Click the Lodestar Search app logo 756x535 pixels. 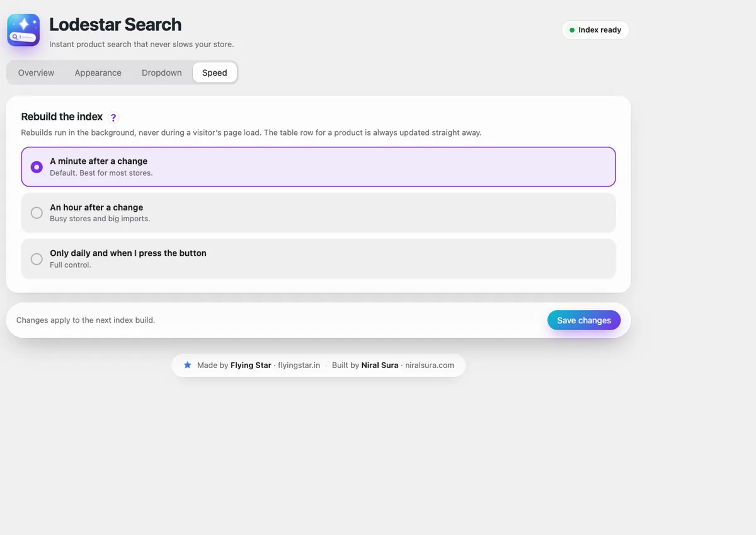pyautogui.click(x=23, y=30)
